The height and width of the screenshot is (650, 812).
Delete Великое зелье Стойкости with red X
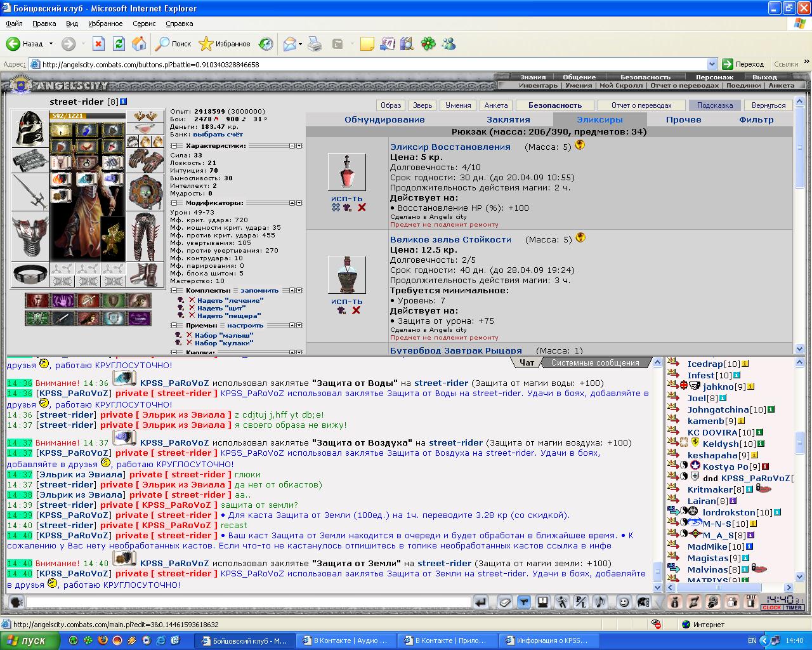pos(356,310)
